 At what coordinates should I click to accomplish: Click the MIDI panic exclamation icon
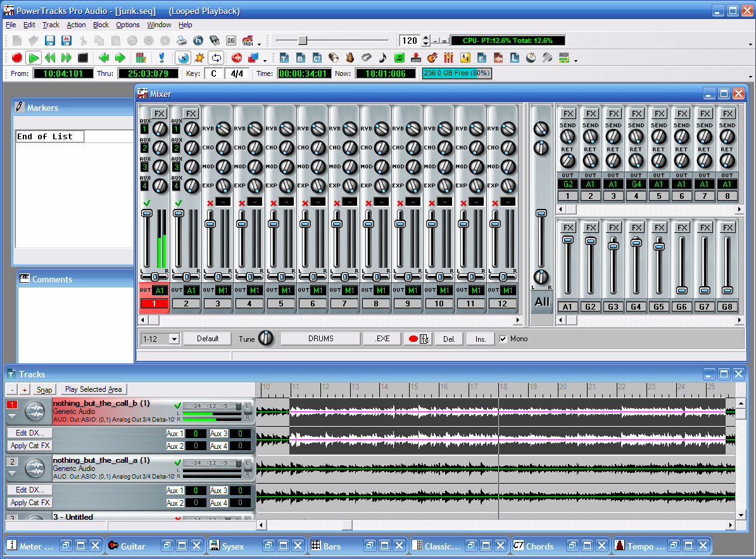click(x=161, y=58)
